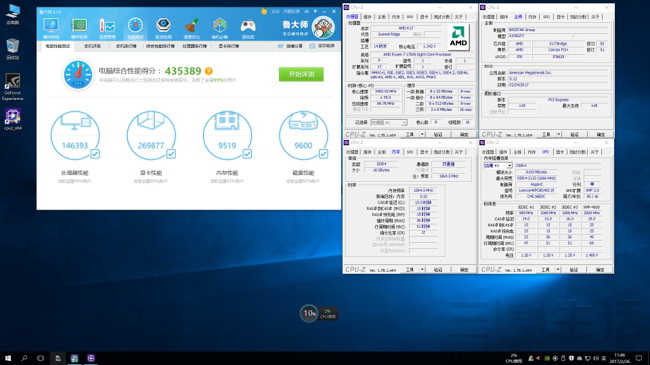Select the 缓存 tab in CPU-Z processor window
This screenshot has height=365, width=650.
pos(367,17)
